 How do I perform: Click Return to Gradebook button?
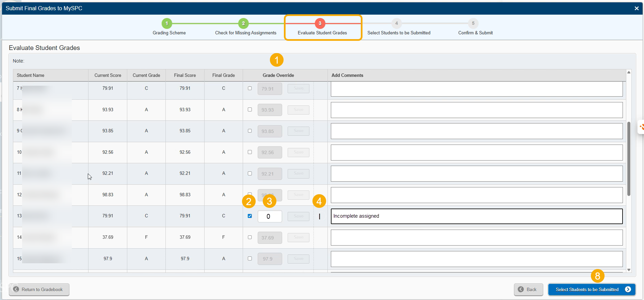coord(39,289)
